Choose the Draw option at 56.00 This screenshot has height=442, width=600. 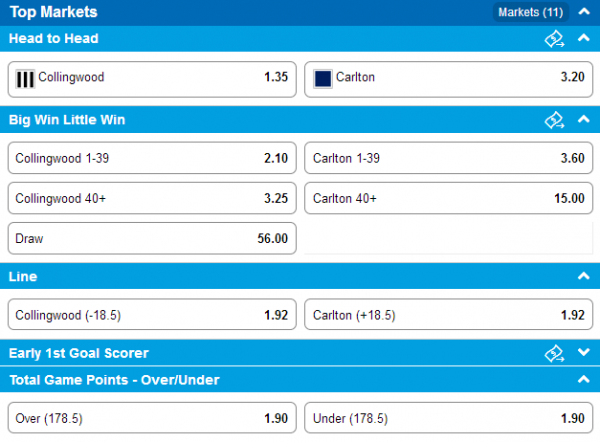(x=152, y=238)
